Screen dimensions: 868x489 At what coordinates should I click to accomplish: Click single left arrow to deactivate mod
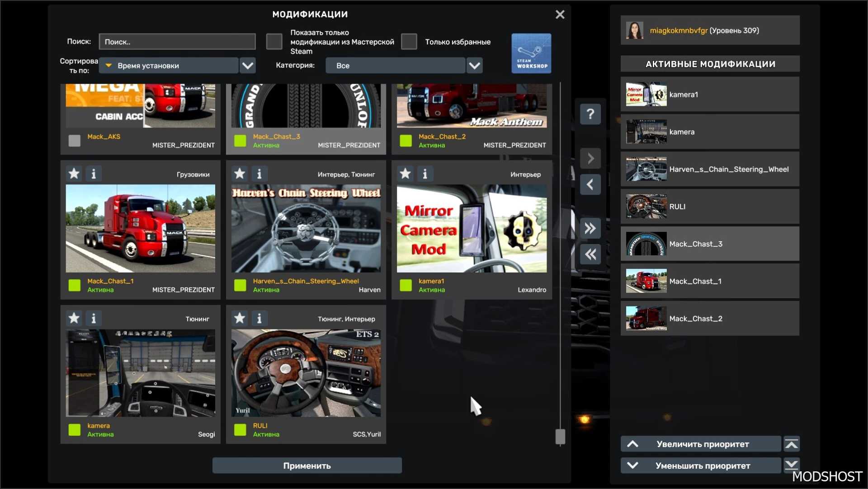tap(590, 184)
